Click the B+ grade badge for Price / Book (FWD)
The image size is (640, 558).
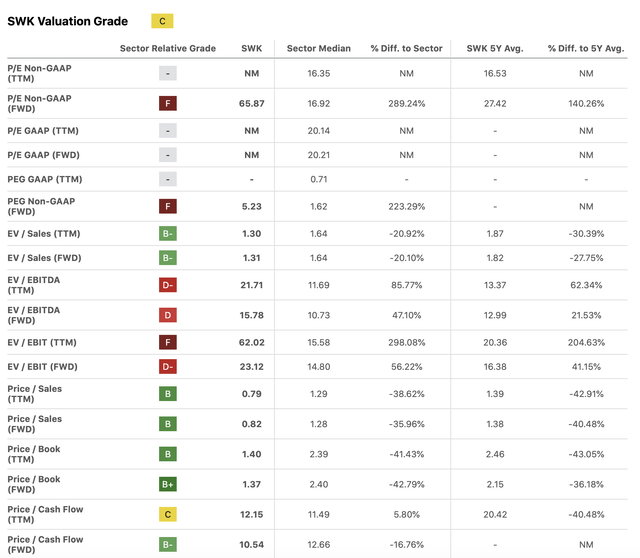(x=168, y=484)
